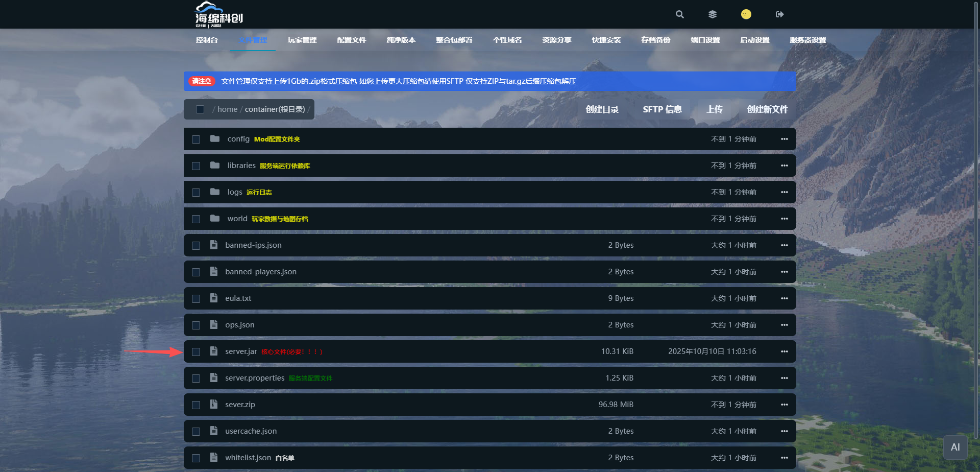Click the yellow user avatar icon
The height and width of the screenshot is (472, 980).
(746, 14)
